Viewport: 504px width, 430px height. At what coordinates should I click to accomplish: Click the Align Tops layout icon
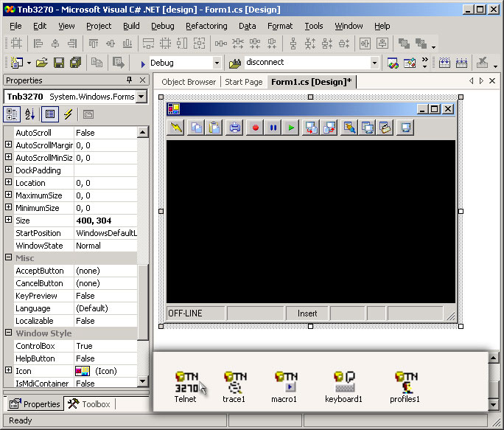(x=94, y=43)
